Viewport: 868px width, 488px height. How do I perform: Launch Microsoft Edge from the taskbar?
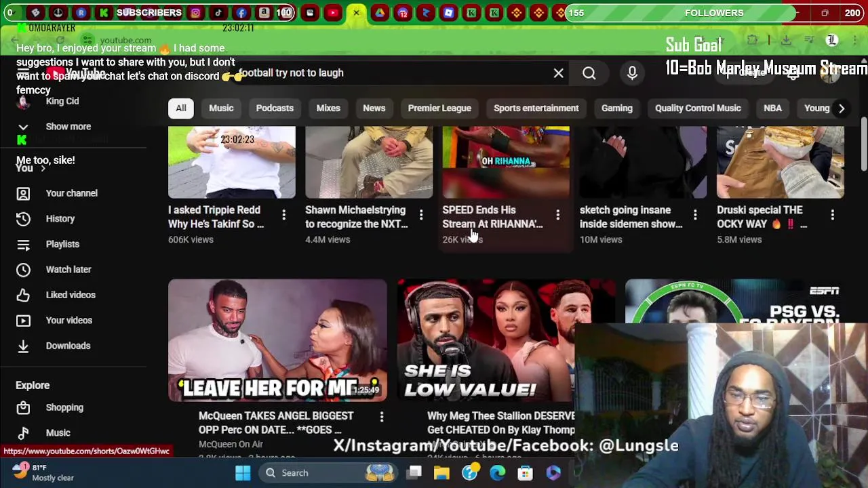point(498,473)
